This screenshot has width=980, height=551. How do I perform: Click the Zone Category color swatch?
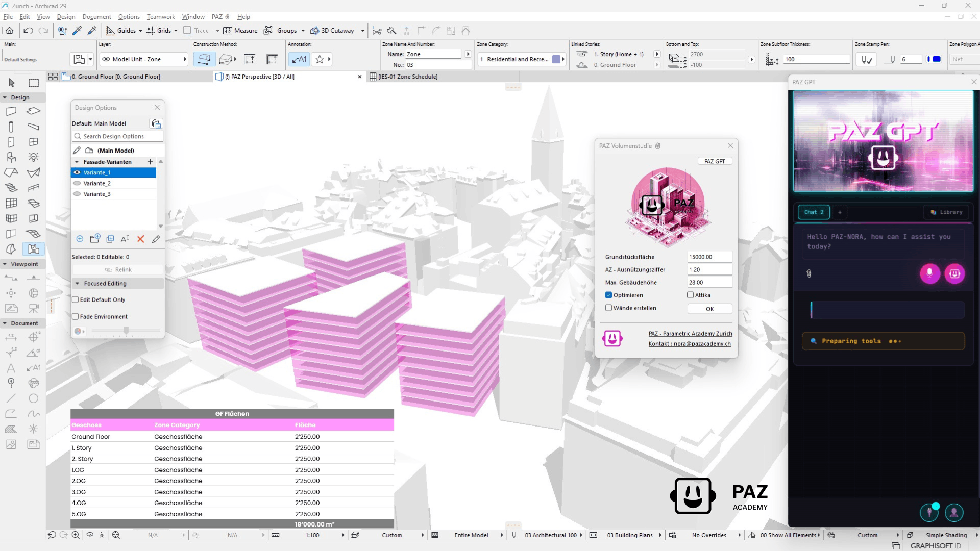click(556, 59)
